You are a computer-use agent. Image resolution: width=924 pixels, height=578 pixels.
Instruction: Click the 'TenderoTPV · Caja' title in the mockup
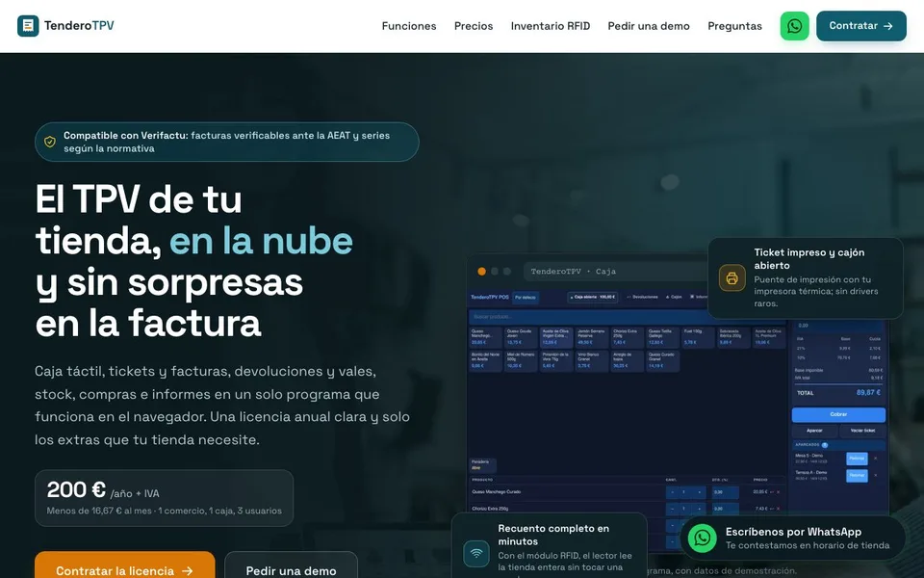573,272
